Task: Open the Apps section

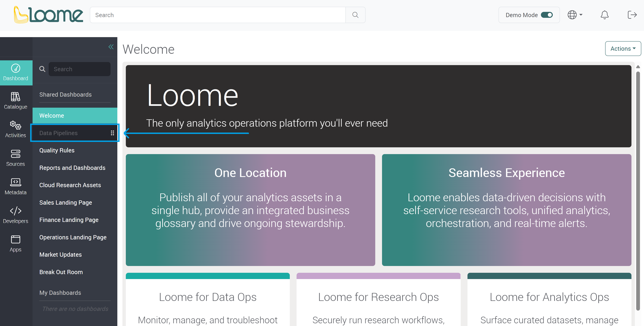Action: (15, 243)
